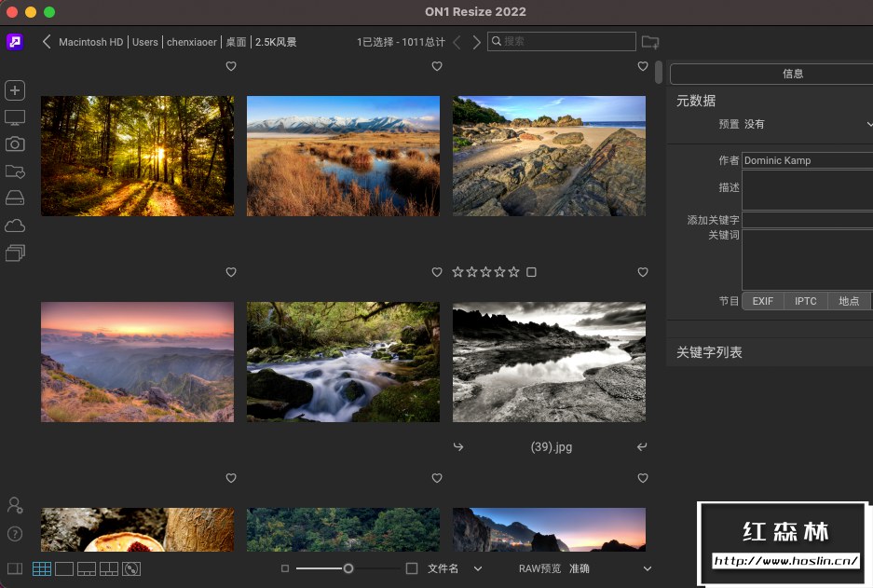Toggle color label square beside rating stars
Screen dimensions: 873x588
[x=532, y=272]
